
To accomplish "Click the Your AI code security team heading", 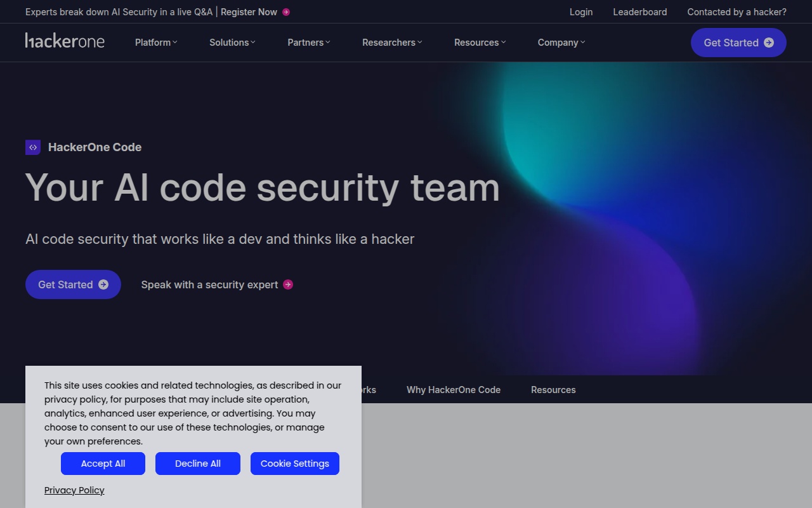I will pos(263,188).
